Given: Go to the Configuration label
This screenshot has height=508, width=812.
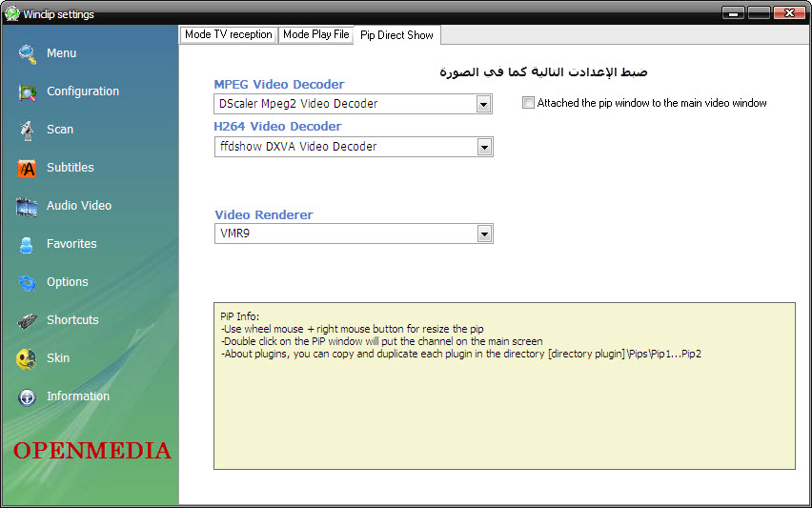Looking at the screenshot, I should point(83,91).
